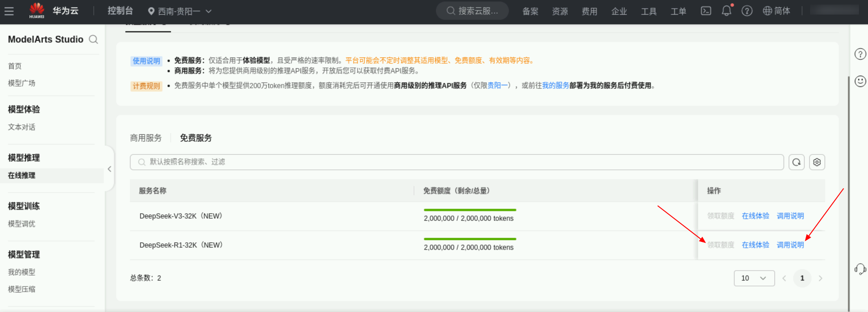The image size is (868, 312).
Task: Click DeepSeek-R1-32K service name
Action: click(181, 245)
